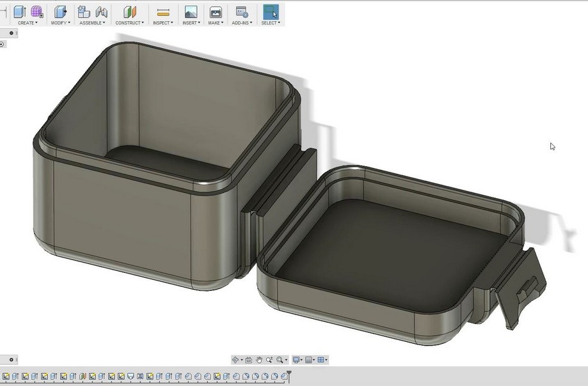Open the ADD-INS menu
588x386 pixels.
coord(241,22)
